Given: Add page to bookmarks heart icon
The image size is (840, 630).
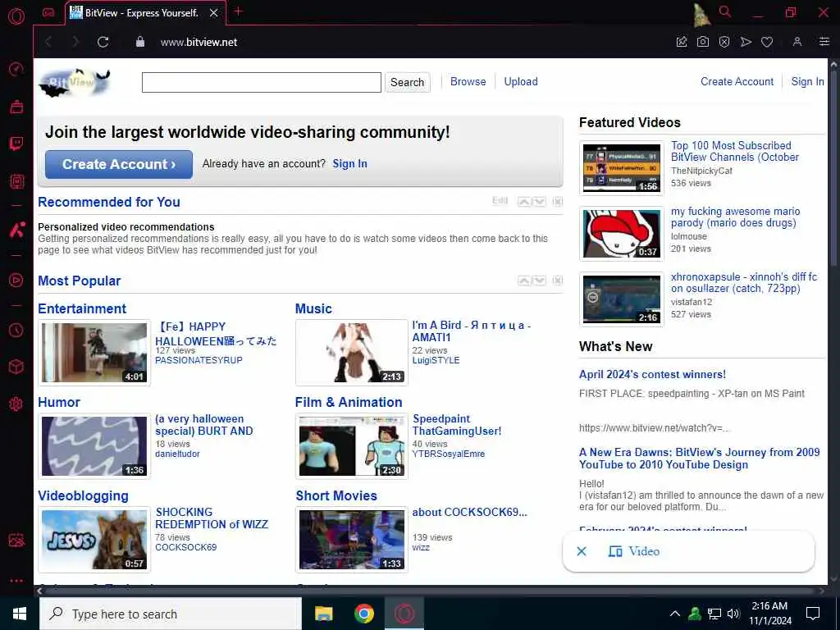Looking at the screenshot, I should coord(767,42).
